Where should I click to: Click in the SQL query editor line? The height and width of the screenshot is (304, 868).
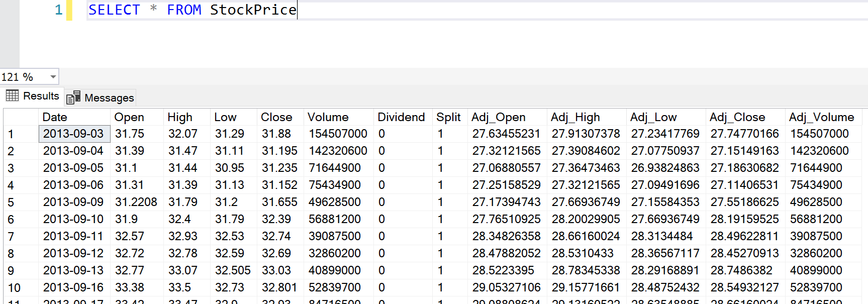coord(452,10)
